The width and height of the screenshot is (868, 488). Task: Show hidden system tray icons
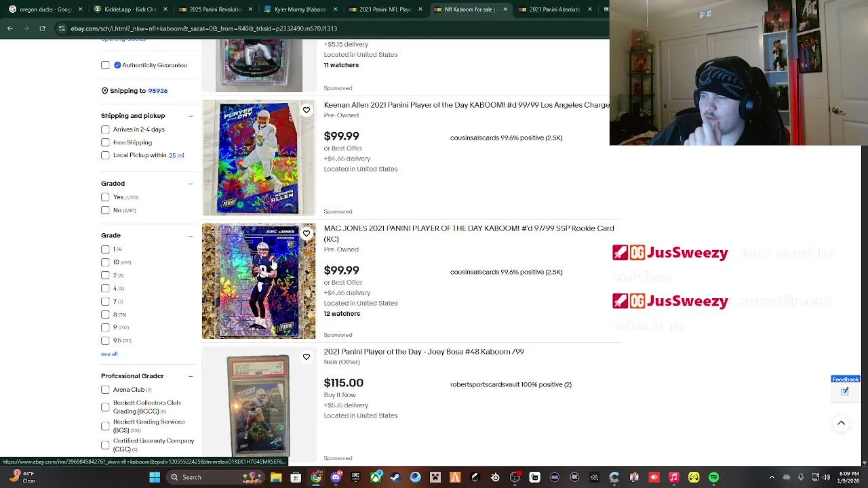772,477
